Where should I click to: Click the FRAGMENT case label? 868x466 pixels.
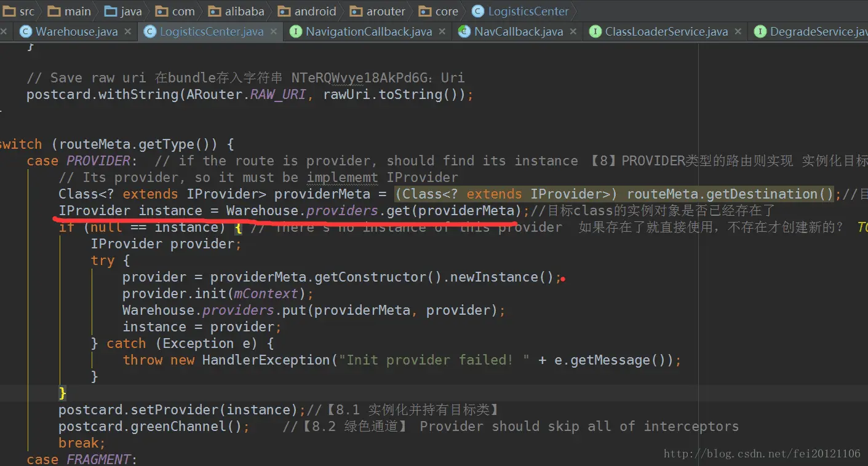point(98,459)
